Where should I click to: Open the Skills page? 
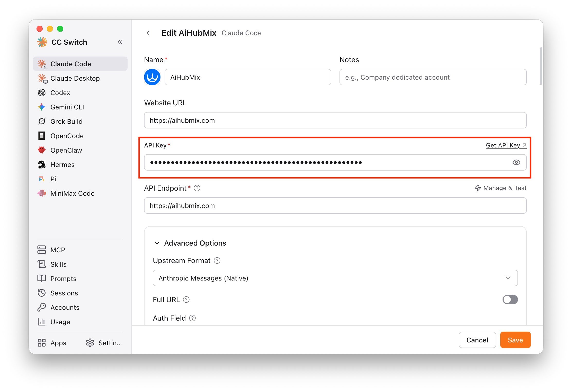(80, 264)
